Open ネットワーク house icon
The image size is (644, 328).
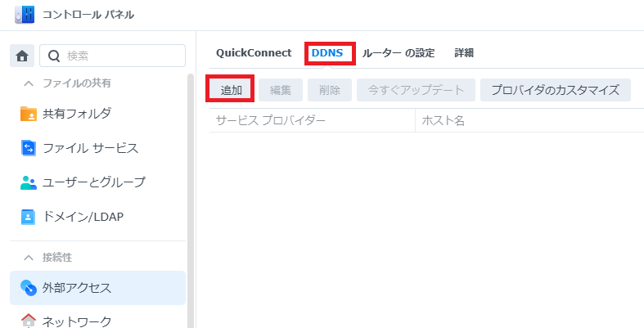(x=29, y=321)
